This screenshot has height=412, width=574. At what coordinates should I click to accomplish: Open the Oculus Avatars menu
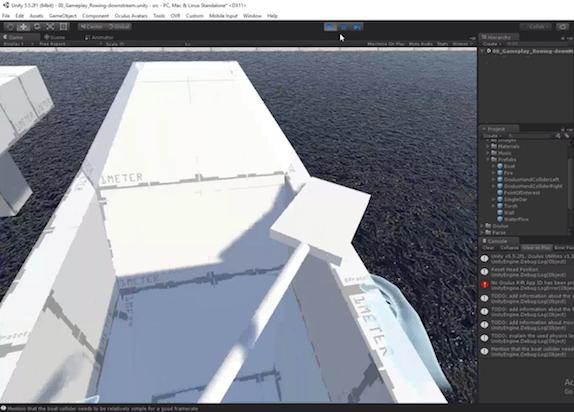(131, 16)
